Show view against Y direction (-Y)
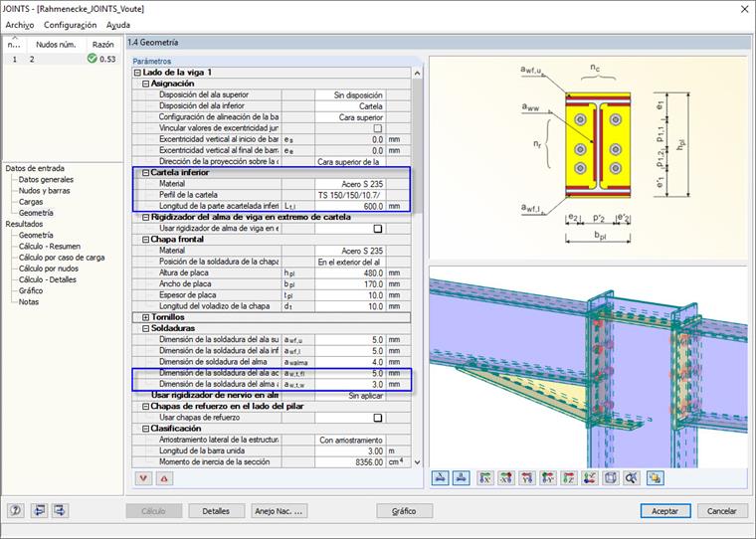The width and height of the screenshot is (756, 539). click(548, 478)
